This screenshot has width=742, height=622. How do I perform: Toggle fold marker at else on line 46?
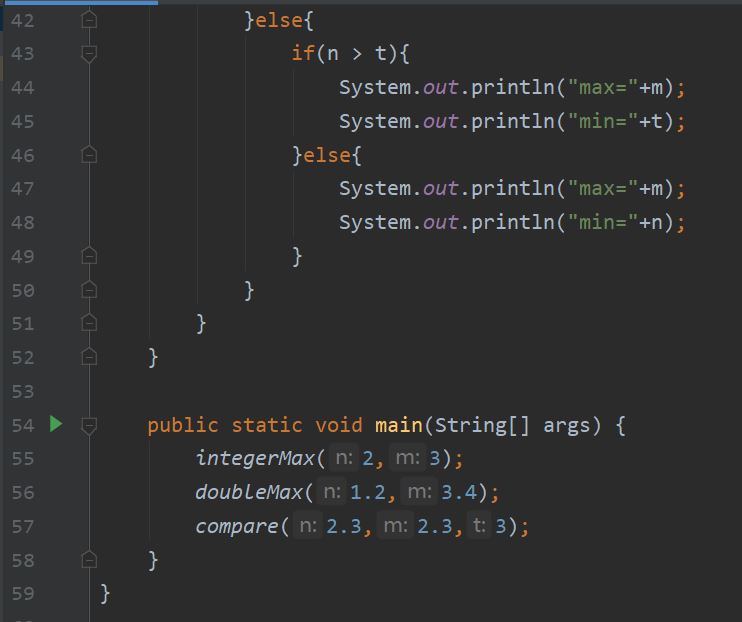(x=89, y=155)
